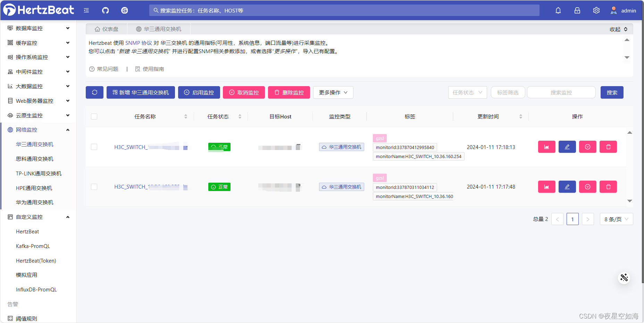644x323 pixels.
Task: Open Kafka-PromQL custom monitor
Action: click(33, 246)
